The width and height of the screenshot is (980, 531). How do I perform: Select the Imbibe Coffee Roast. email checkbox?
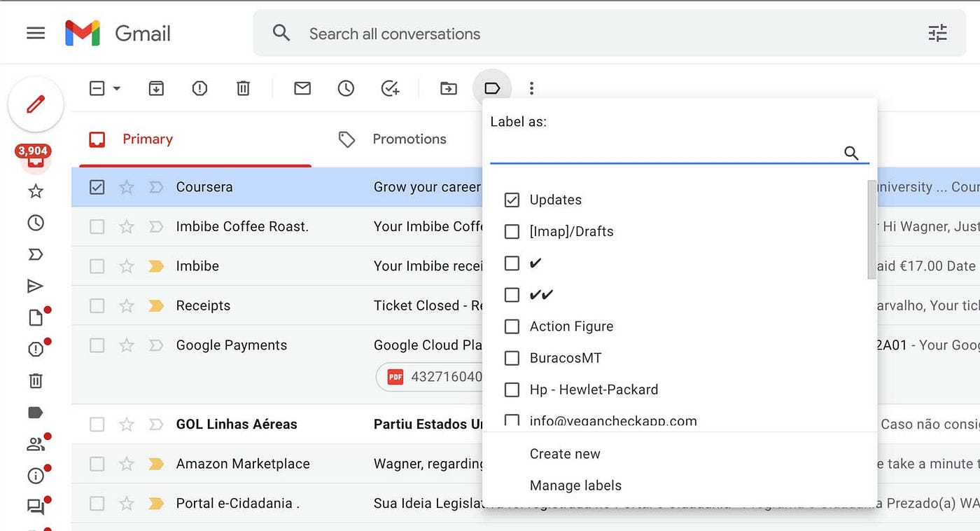click(97, 226)
